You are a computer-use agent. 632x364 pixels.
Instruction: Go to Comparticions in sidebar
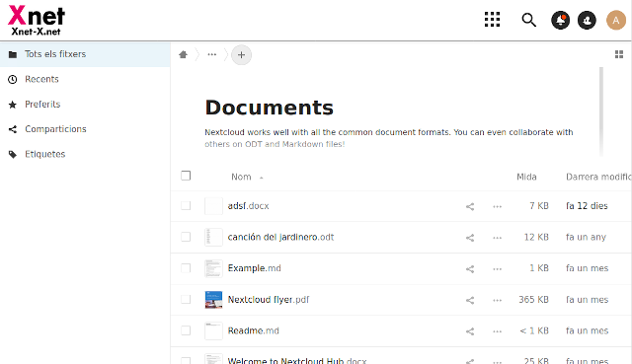coord(55,129)
